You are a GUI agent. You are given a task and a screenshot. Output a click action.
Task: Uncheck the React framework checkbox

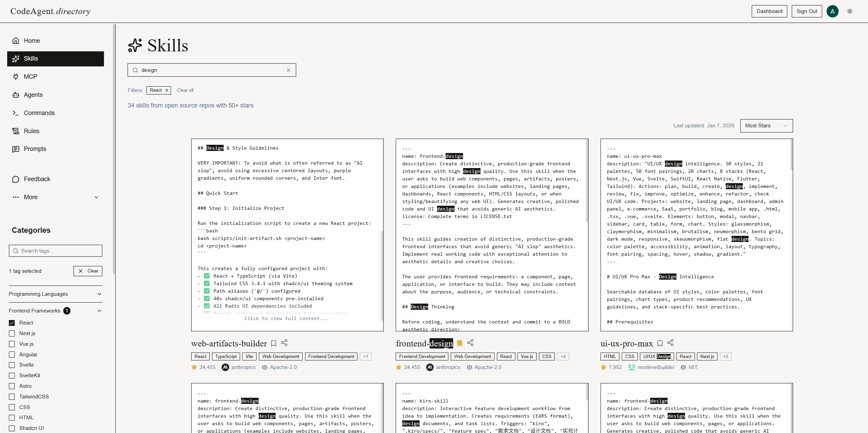[x=12, y=322]
